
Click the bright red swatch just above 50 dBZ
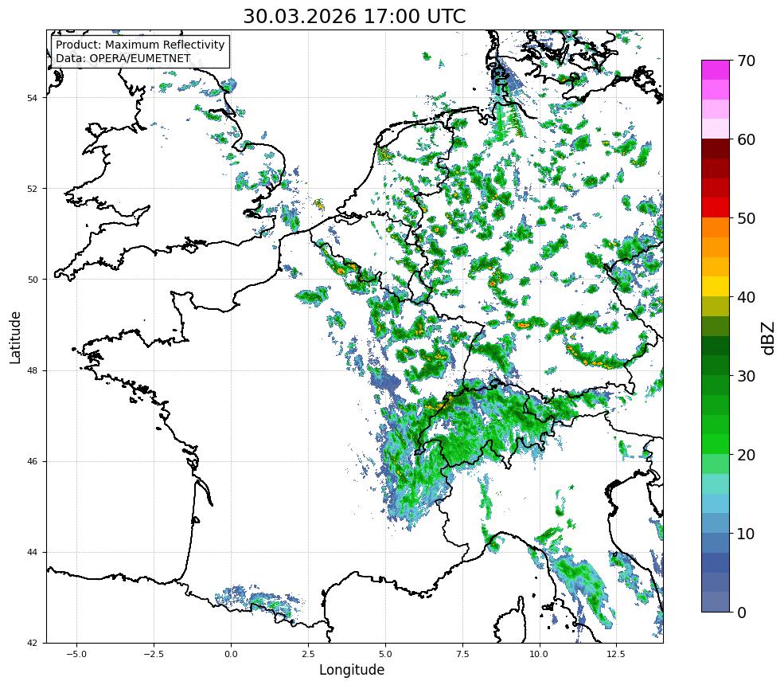click(x=716, y=208)
